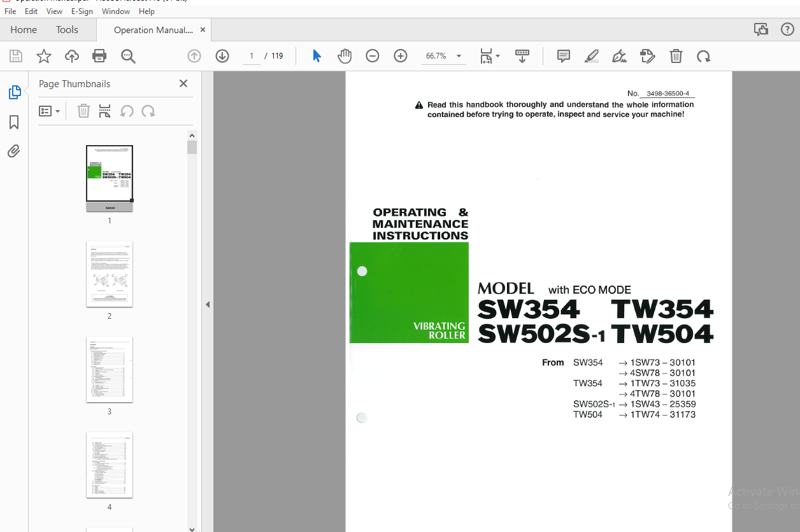Click the Delete trash icon in toolbar

pos(676,56)
